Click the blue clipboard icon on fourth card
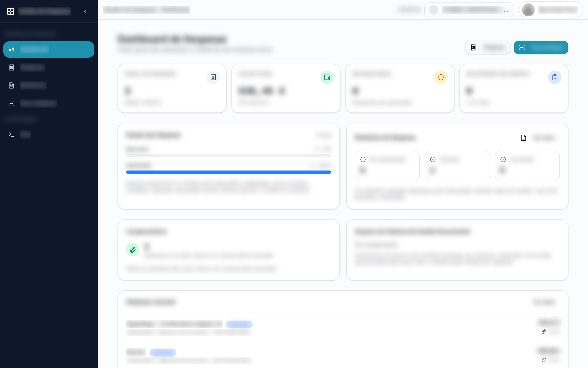Image resolution: width=588 pixels, height=368 pixels. 555,77
